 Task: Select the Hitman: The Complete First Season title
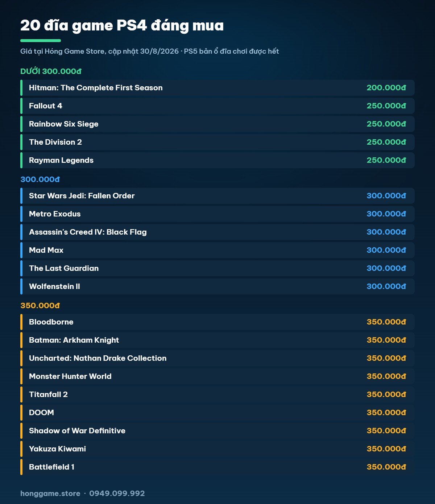pyautogui.click(x=96, y=88)
